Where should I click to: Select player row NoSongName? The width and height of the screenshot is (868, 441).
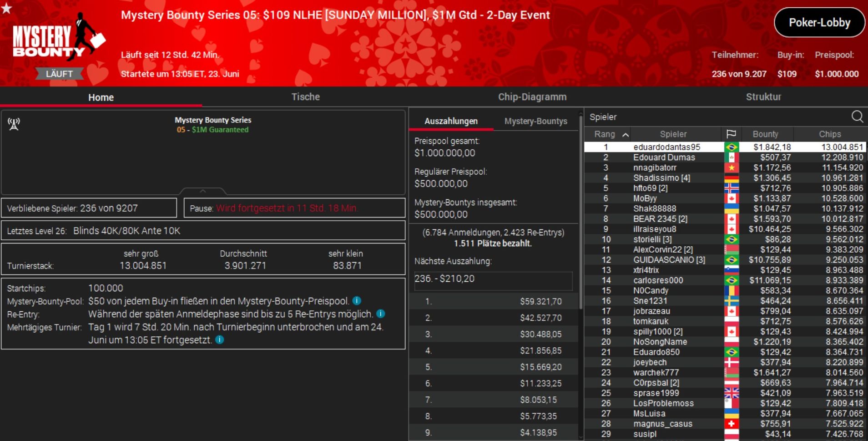click(x=725, y=342)
